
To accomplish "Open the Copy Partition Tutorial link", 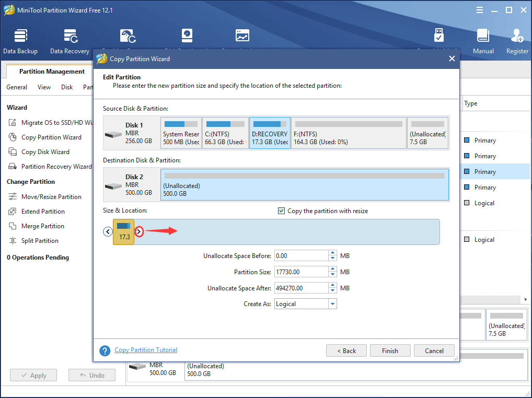I will coord(146,350).
